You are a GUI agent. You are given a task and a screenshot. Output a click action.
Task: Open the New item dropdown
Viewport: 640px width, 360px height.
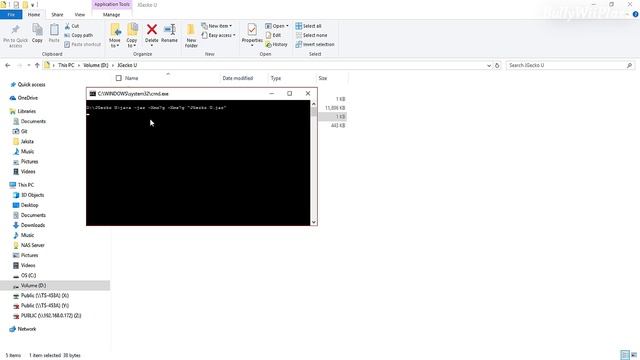click(x=216, y=26)
